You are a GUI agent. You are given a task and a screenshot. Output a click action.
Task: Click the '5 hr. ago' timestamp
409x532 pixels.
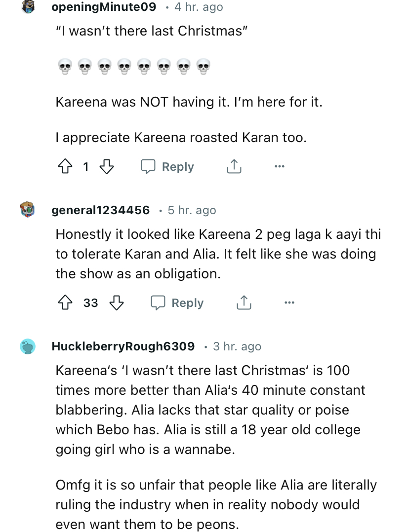tap(192, 210)
